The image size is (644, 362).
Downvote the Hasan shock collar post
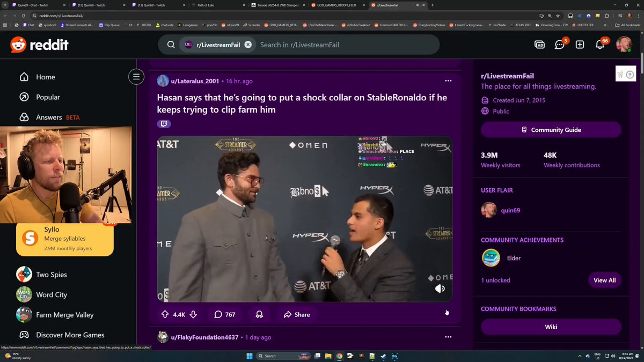click(x=193, y=314)
